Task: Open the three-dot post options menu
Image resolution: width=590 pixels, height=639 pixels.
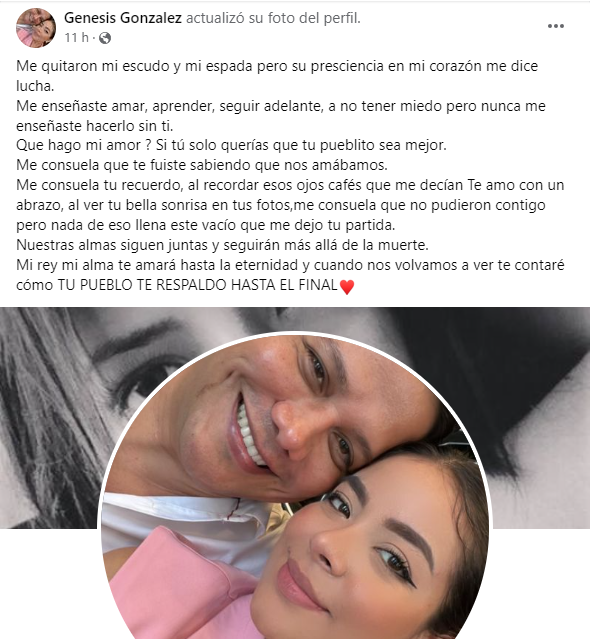Action: 556,26
